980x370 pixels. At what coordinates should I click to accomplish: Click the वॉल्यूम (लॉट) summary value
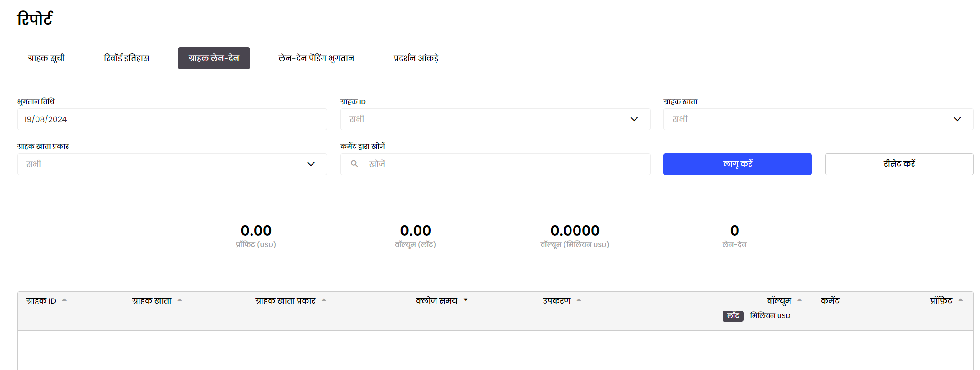(416, 231)
